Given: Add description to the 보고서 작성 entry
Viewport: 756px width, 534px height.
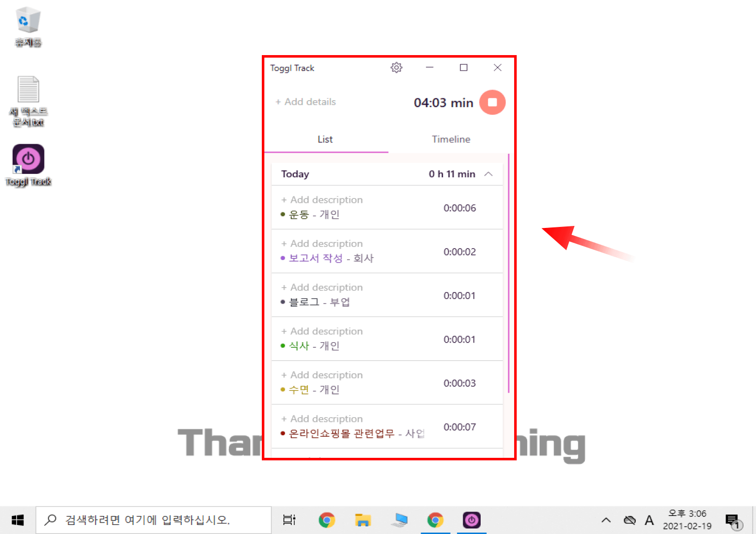Looking at the screenshot, I should [x=322, y=243].
